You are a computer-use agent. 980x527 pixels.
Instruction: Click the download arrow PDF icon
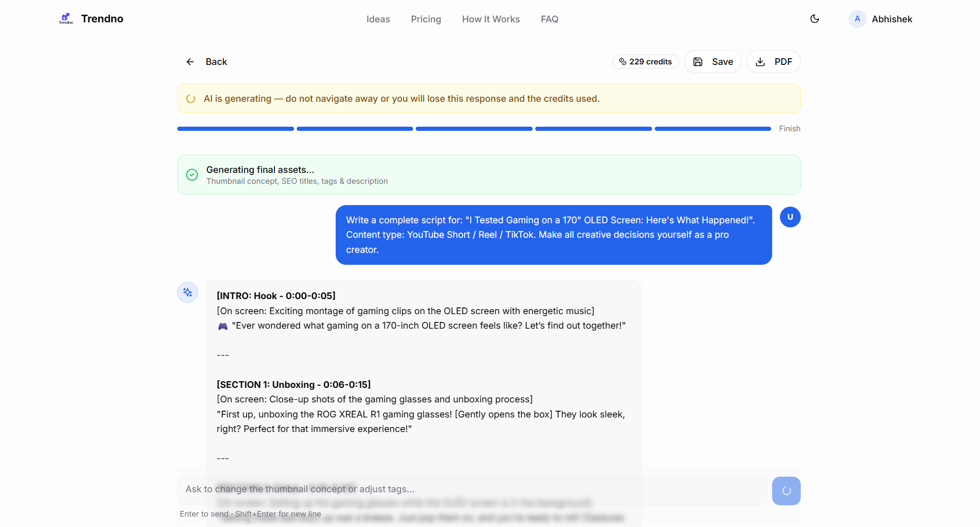pos(760,62)
